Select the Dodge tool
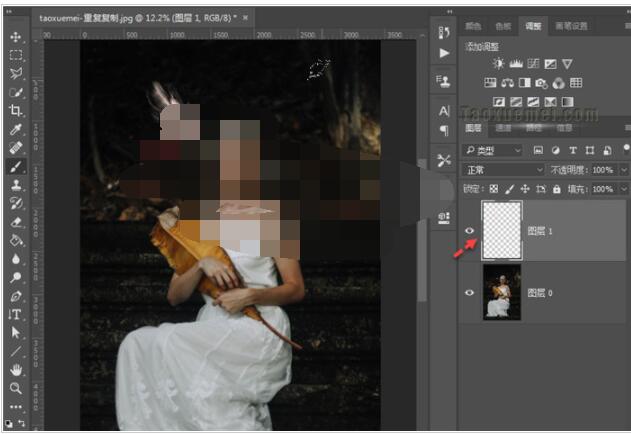 pos(16,277)
